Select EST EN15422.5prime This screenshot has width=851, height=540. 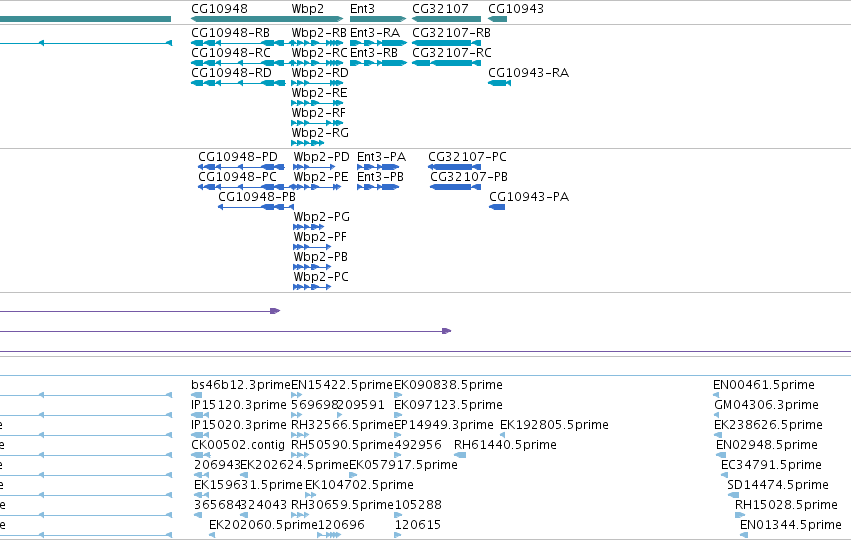coord(342,385)
